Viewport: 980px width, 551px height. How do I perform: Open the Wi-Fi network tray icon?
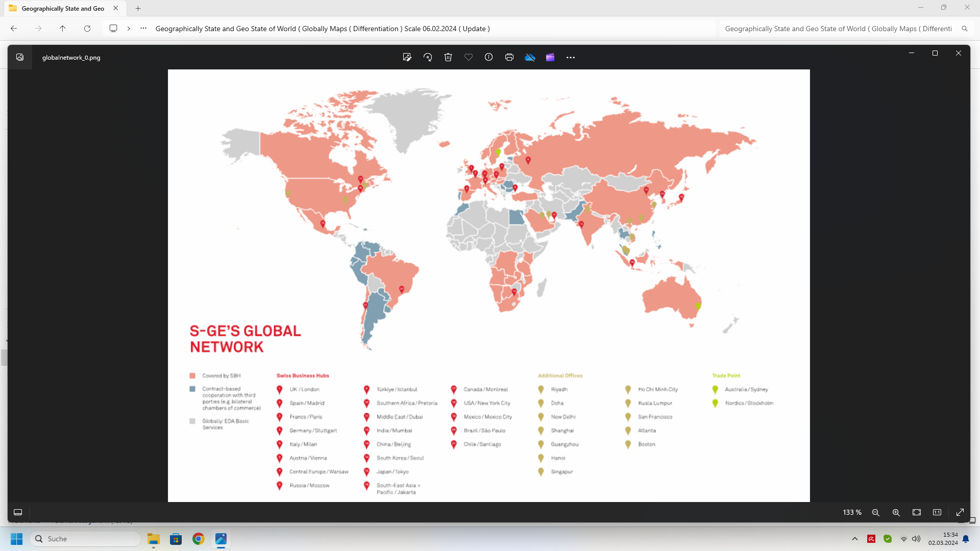(904, 539)
